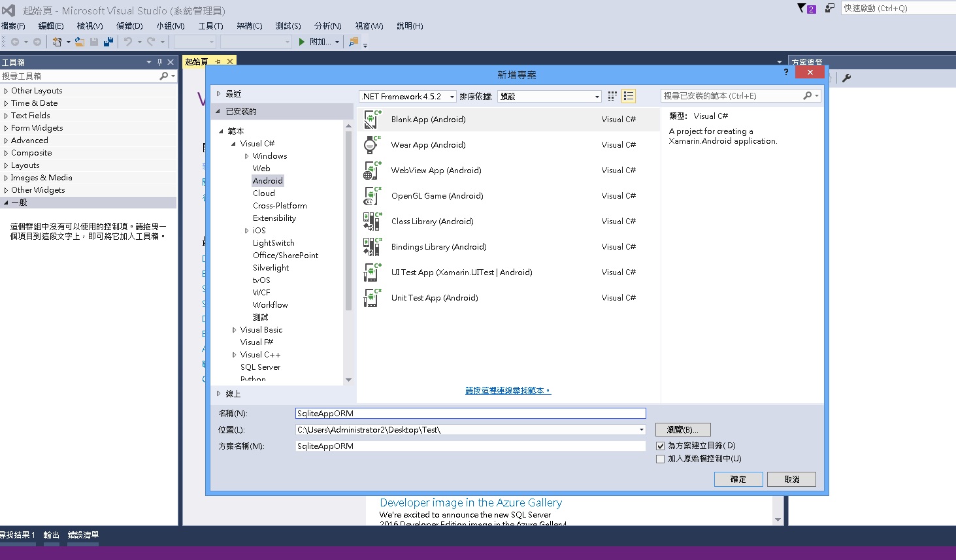Pin the toolbox panel with auto-hide icon
Viewport: 956px width, 560px height.
point(159,62)
